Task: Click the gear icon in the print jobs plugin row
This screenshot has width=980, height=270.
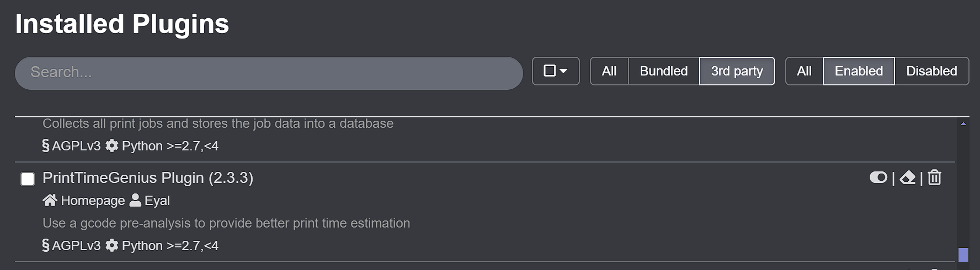Action: click(112, 145)
